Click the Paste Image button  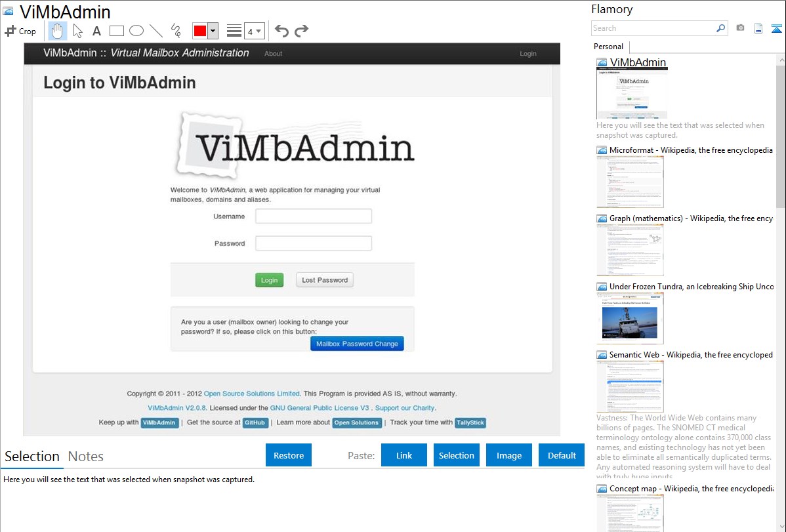pos(509,455)
